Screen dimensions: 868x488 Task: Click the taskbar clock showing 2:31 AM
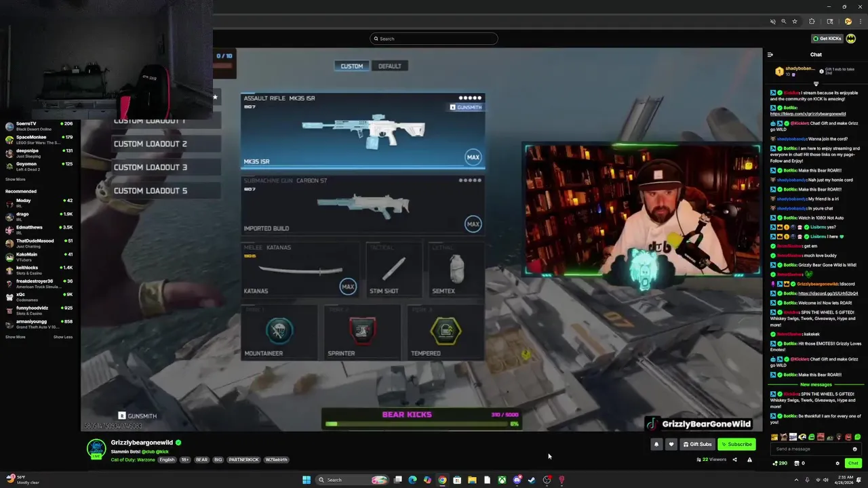[x=845, y=480]
